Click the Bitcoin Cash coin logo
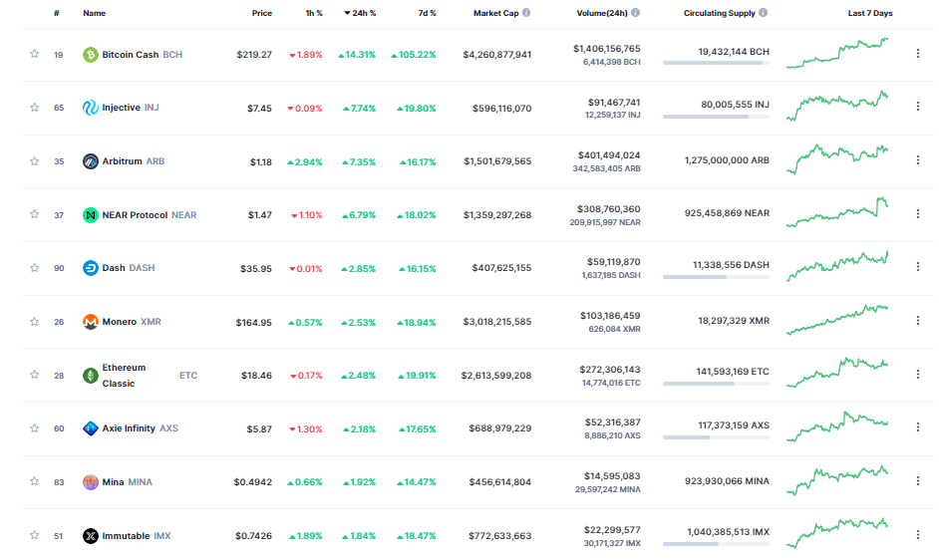The height and width of the screenshot is (560, 939). click(91, 55)
